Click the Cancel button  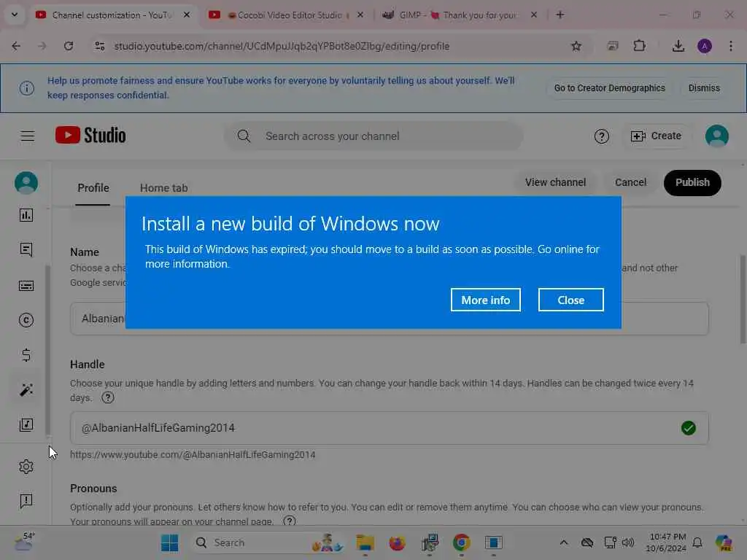pos(630,183)
